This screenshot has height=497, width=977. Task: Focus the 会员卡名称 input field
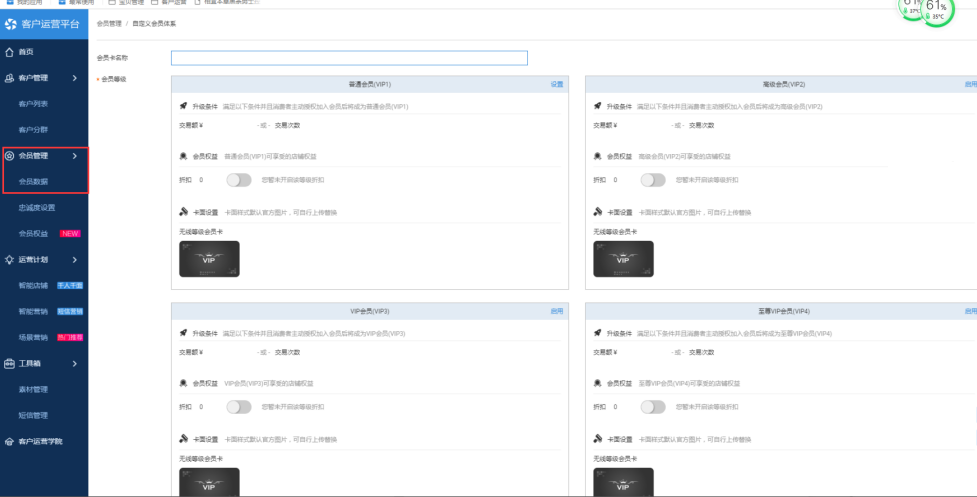point(349,58)
